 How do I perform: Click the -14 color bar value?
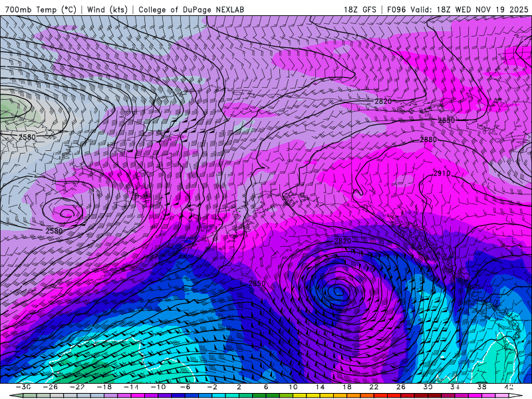[x=131, y=387]
